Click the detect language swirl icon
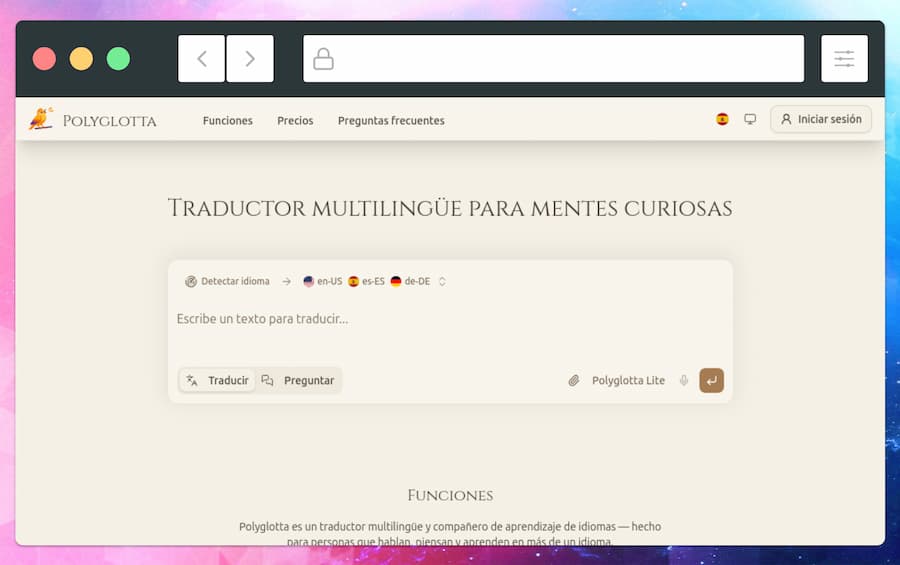Screen dimensions: 900x565 pyautogui.click(x=191, y=281)
